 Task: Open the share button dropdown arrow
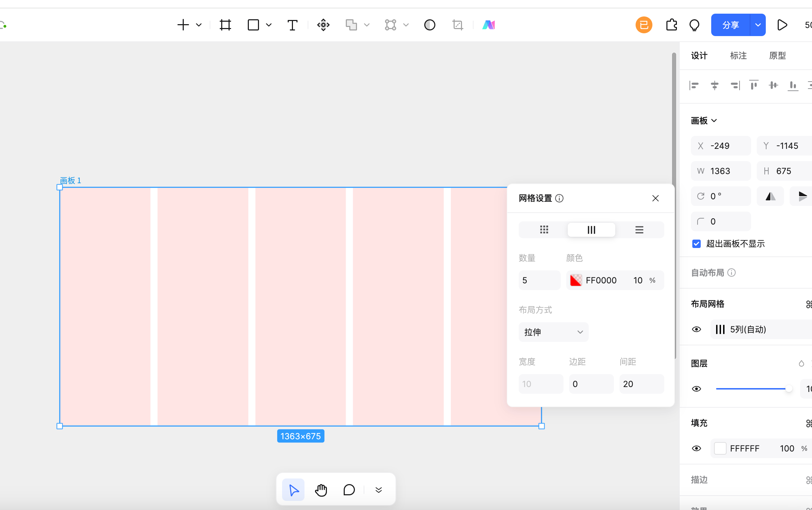click(x=758, y=25)
